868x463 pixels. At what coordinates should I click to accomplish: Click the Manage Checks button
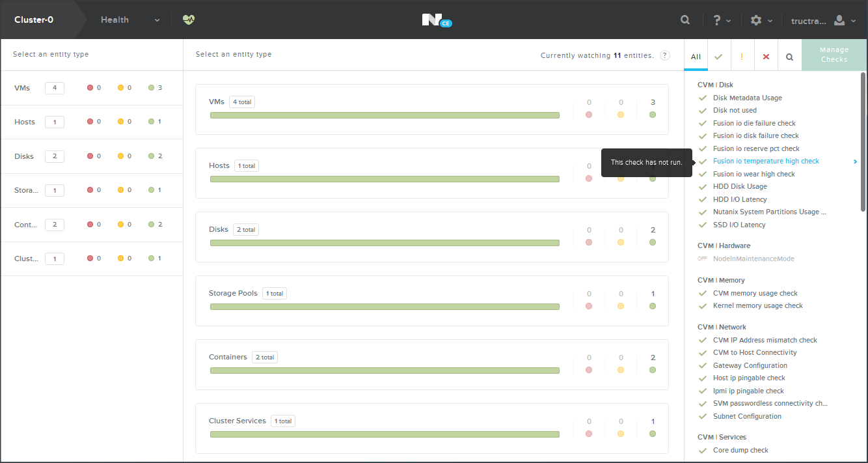pyautogui.click(x=834, y=55)
